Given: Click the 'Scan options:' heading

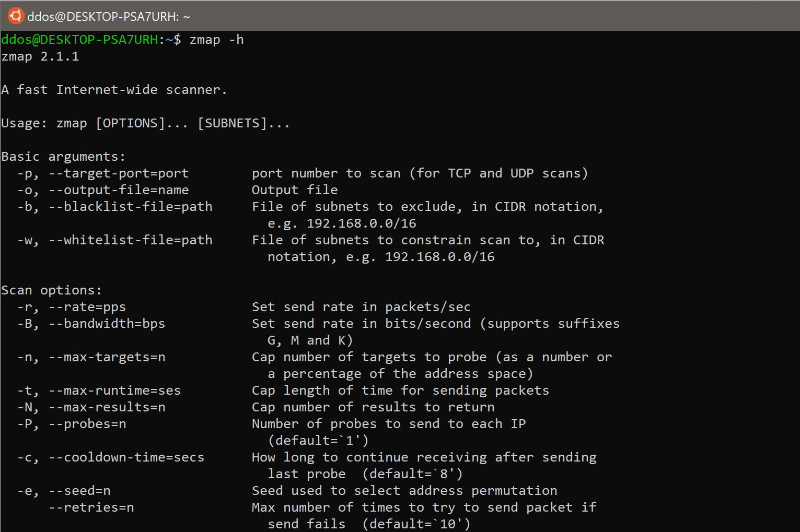Looking at the screenshot, I should tap(52, 290).
